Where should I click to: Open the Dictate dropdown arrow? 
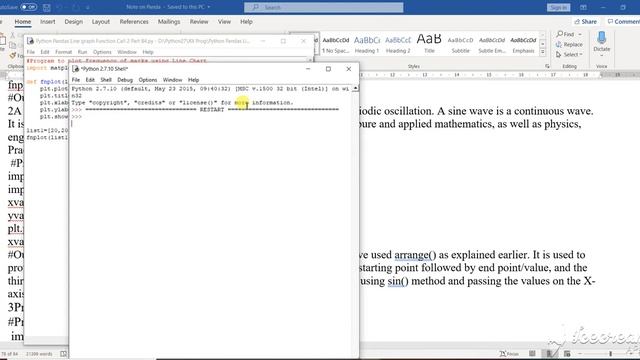tap(602, 55)
